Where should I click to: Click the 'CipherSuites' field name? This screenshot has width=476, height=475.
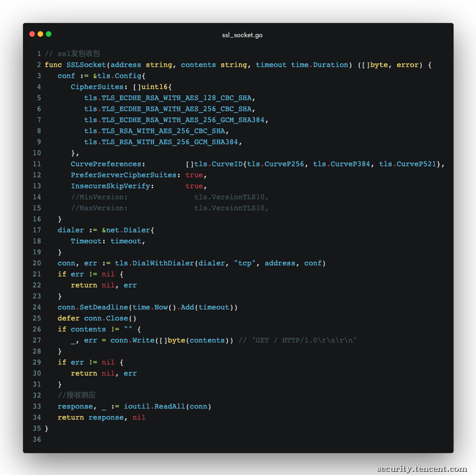coord(97,87)
